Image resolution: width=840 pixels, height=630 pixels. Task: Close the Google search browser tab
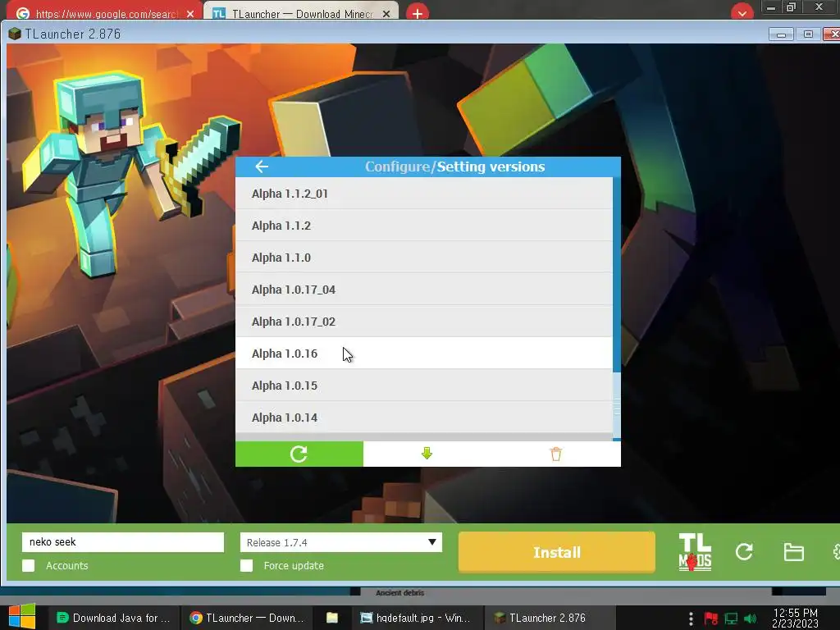click(x=190, y=14)
